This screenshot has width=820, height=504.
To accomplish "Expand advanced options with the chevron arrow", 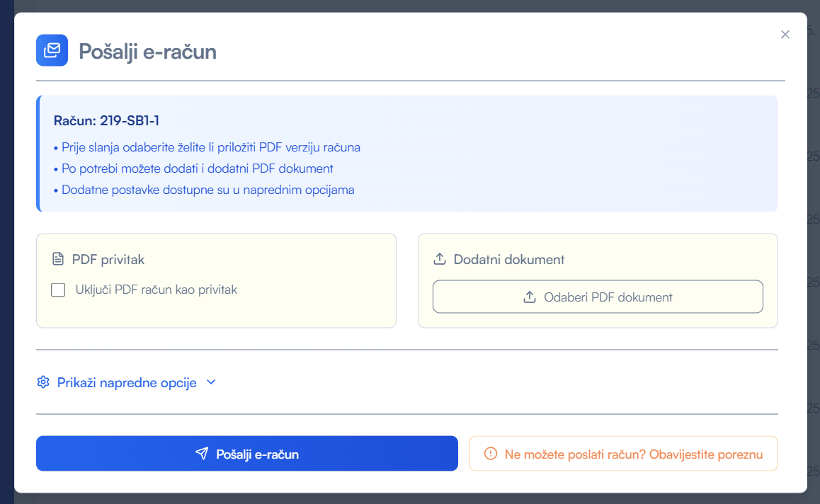I will (210, 382).
